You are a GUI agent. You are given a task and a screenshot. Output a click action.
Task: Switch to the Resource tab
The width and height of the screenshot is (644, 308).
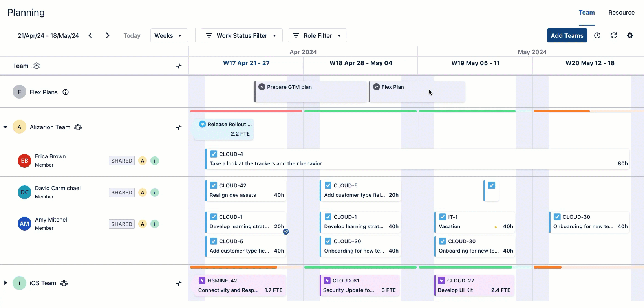tap(621, 13)
